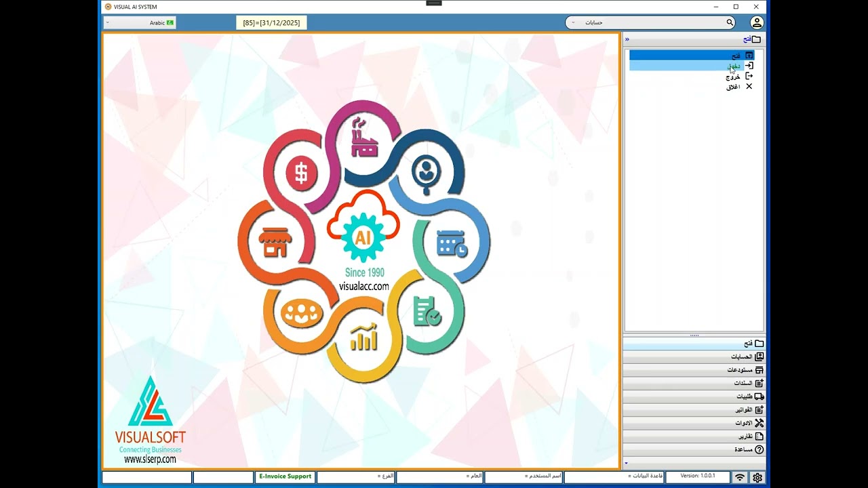Screen dimensions: 868x488
Task: Click E-Invoice Support in status bar
Action: [x=285, y=476]
